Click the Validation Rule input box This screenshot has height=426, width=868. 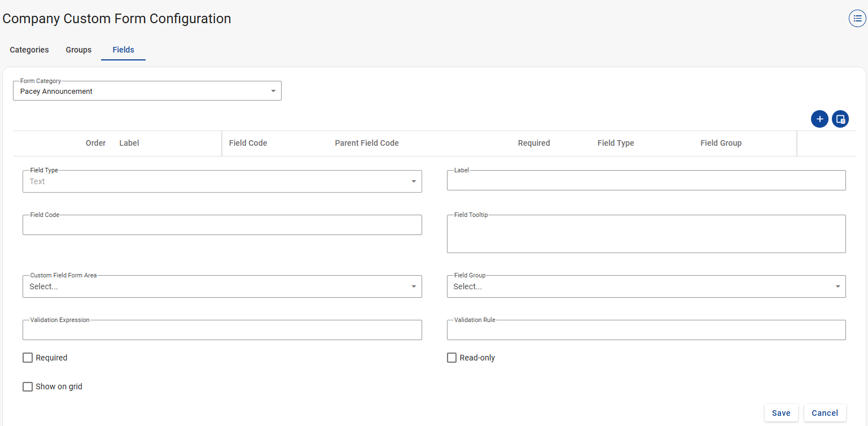click(x=646, y=331)
